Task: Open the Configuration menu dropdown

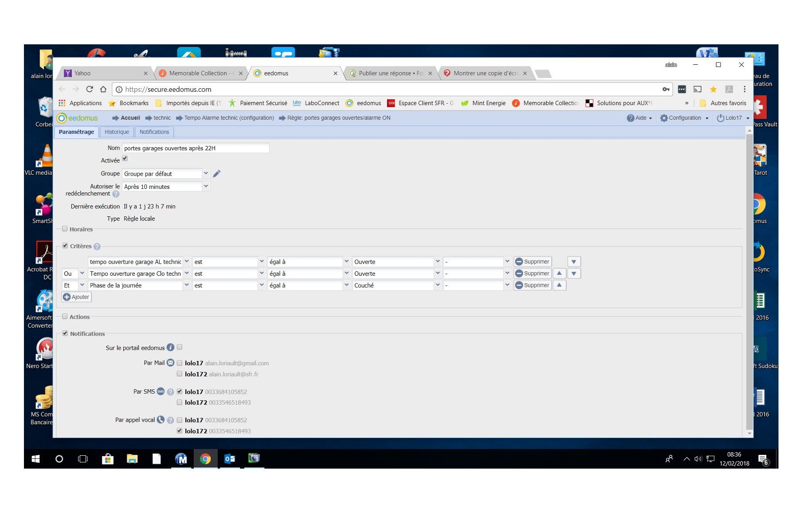Action: [685, 118]
